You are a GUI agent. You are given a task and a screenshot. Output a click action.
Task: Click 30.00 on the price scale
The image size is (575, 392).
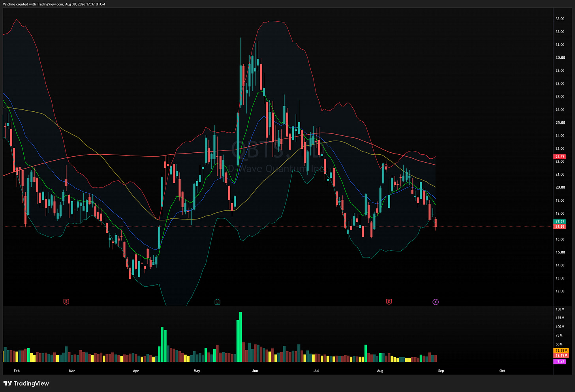point(560,58)
